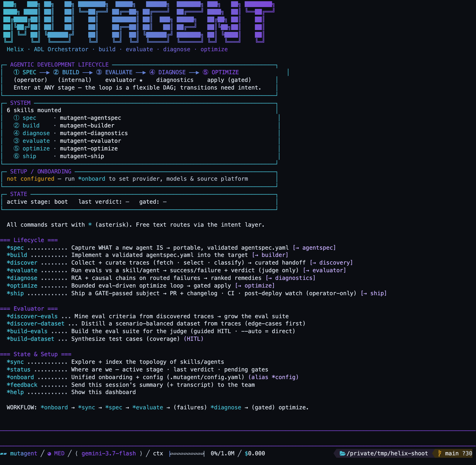Click the /private/tmp/helix-shoot path
The height and width of the screenshot is (465, 476).
tap(387, 454)
